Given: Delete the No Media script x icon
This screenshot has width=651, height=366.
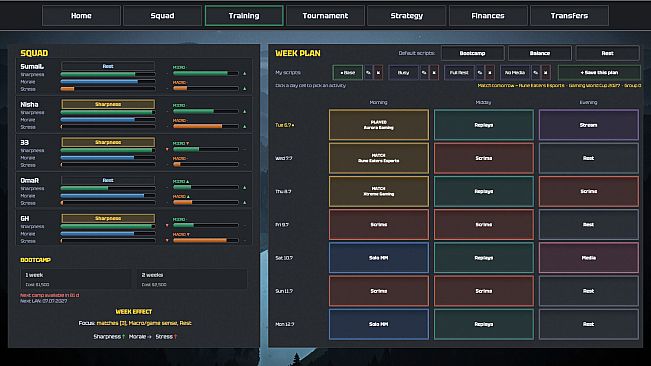Looking at the screenshot, I should (546, 73).
